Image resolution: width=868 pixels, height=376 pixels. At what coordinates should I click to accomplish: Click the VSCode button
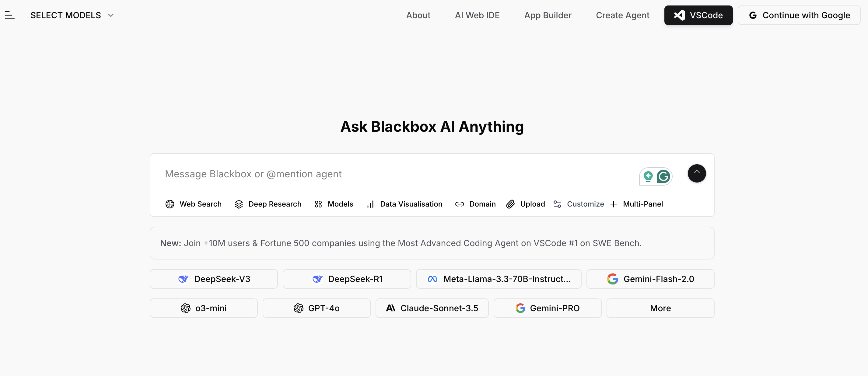(698, 15)
